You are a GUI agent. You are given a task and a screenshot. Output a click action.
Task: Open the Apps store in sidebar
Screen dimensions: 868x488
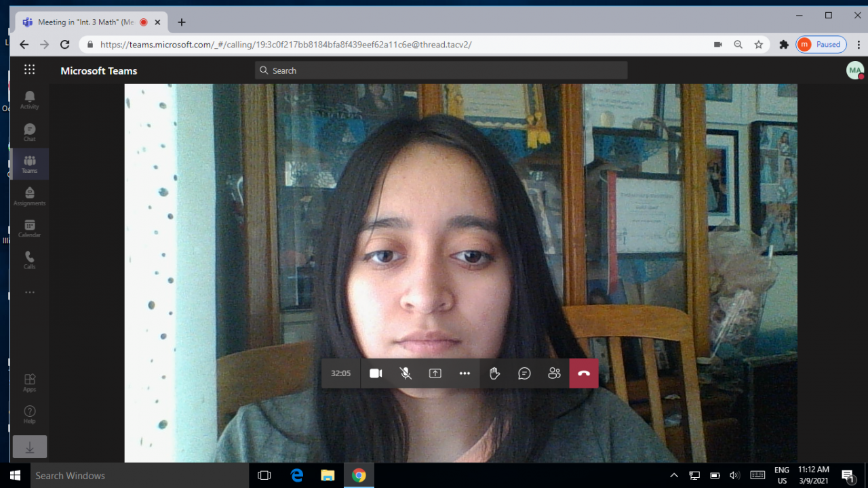pos(29,383)
